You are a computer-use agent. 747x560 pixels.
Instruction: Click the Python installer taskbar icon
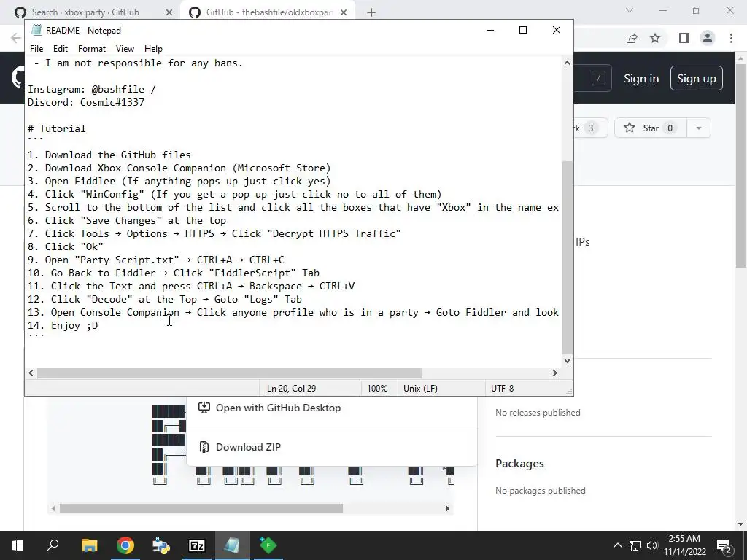pyautogui.click(x=160, y=545)
